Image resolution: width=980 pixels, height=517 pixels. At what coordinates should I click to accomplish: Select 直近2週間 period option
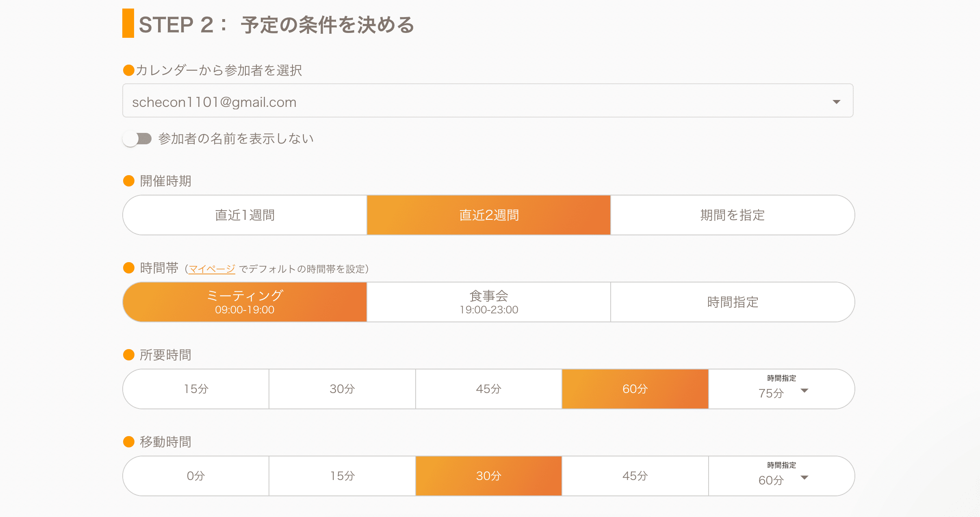tap(489, 215)
